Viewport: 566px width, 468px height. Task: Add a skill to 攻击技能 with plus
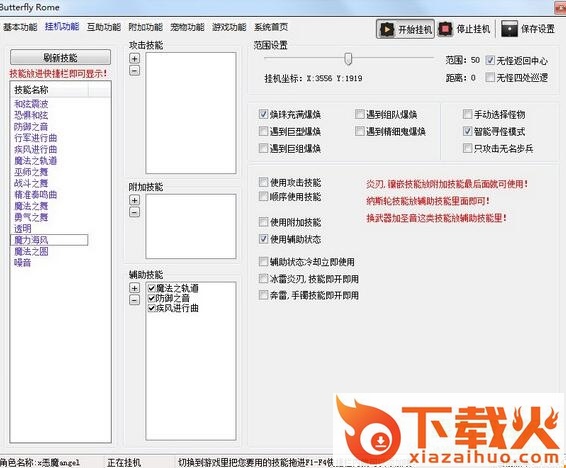point(134,58)
